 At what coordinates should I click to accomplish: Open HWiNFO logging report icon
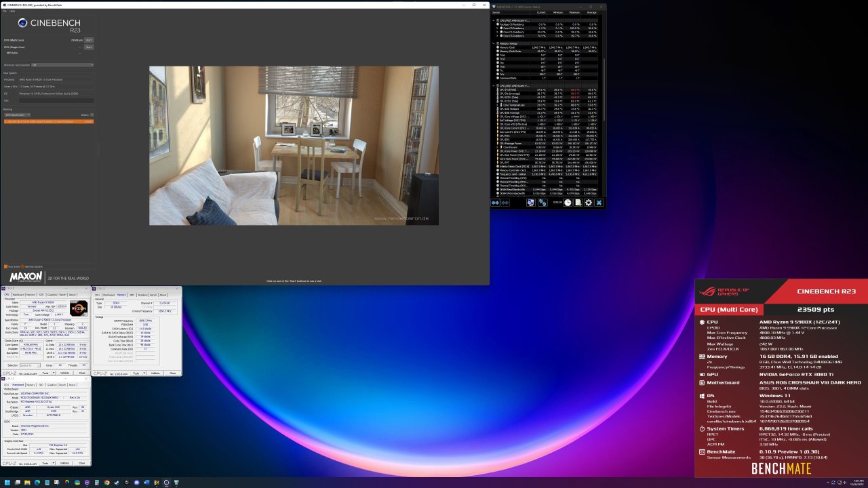578,203
